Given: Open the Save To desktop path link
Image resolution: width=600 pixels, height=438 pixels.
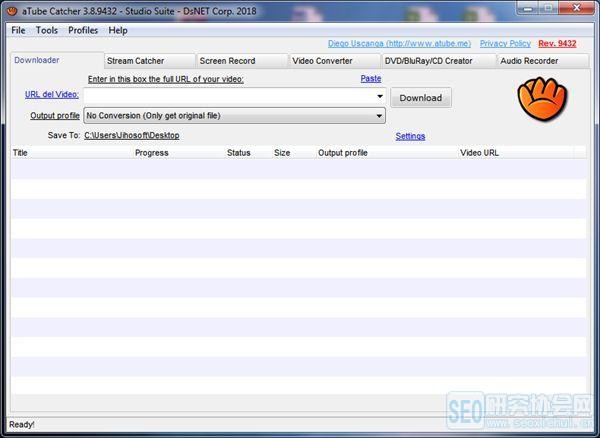Looking at the screenshot, I should pyautogui.click(x=132, y=135).
